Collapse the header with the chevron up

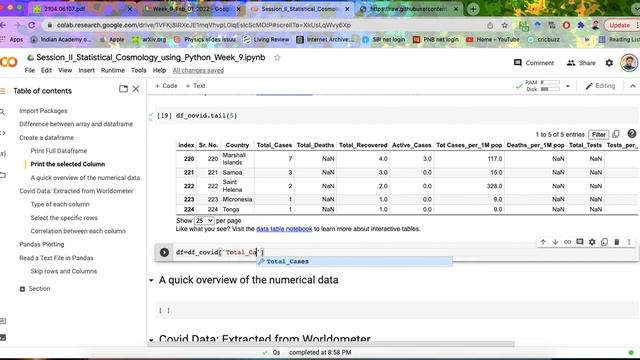[x=633, y=86]
